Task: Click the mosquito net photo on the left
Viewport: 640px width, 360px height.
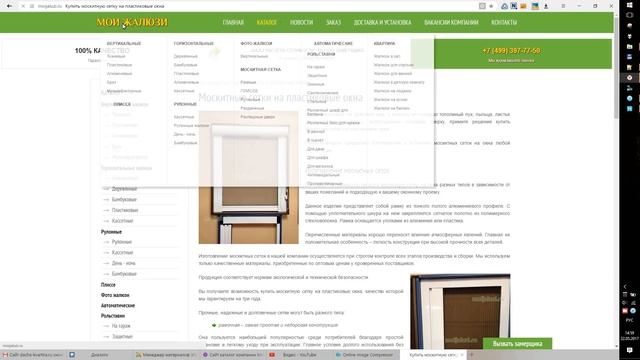Action: [x=249, y=177]
